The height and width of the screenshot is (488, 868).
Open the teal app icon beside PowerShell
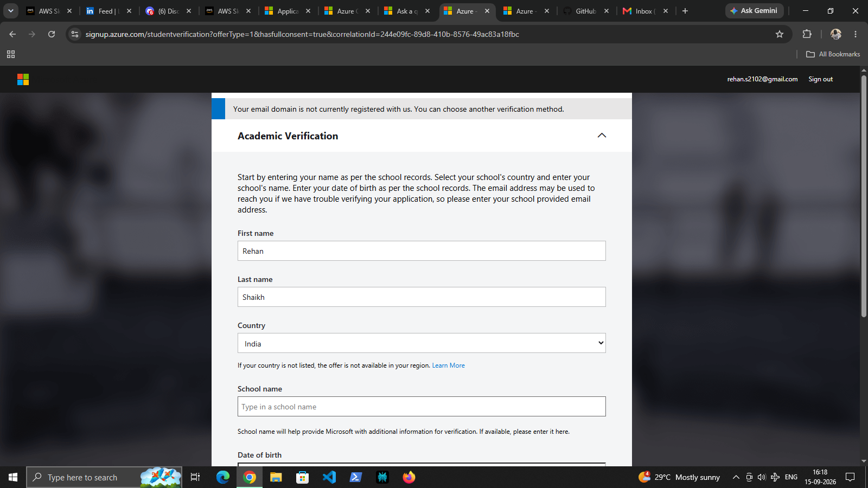382,477
